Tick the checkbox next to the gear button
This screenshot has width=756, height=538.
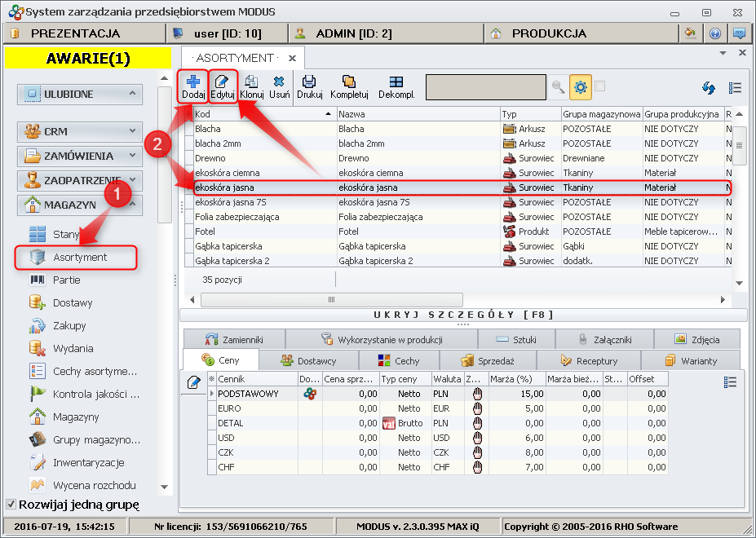(x=600, y=86)
